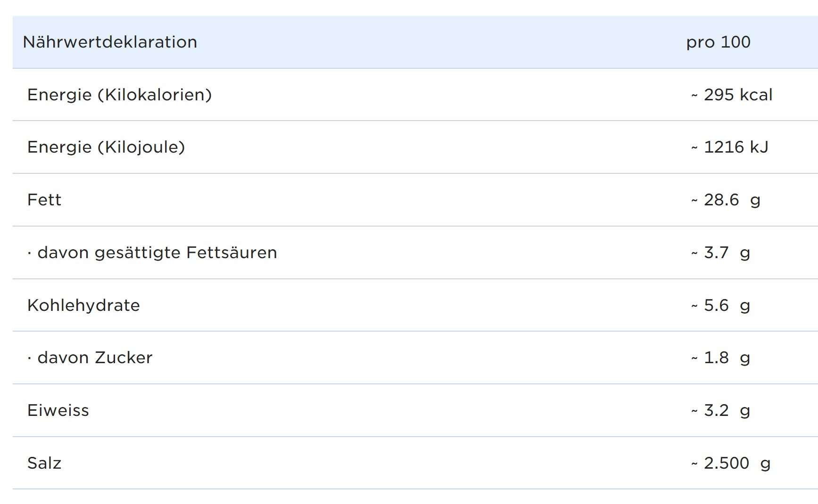
Task: Select the Energie (Kilojoule) row label
Action: click(x=106, y=147)
